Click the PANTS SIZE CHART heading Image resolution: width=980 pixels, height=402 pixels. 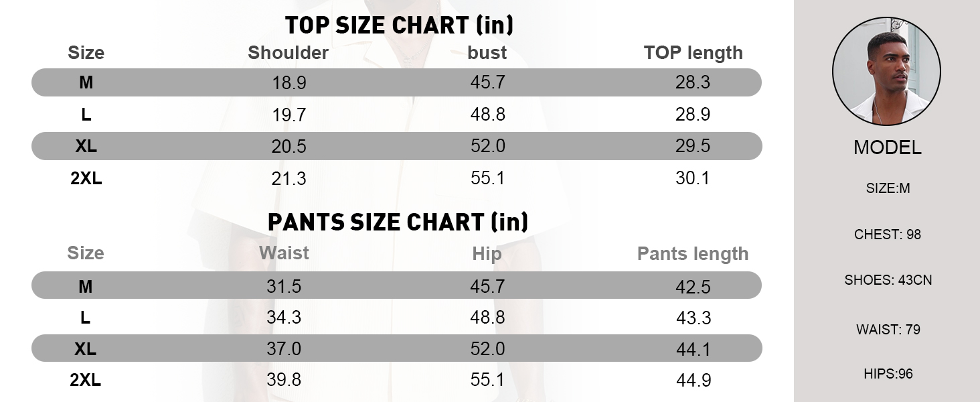[398, 222]
